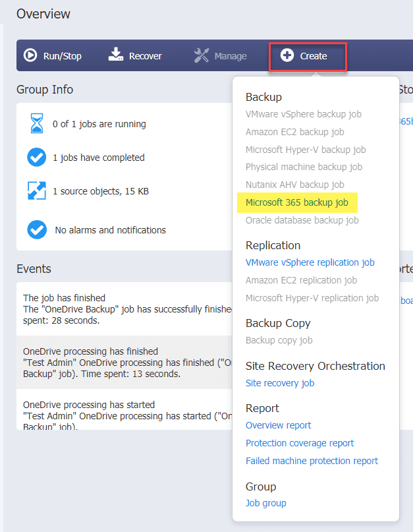Choose Microsoft 365 backup job

coord(296,202)
